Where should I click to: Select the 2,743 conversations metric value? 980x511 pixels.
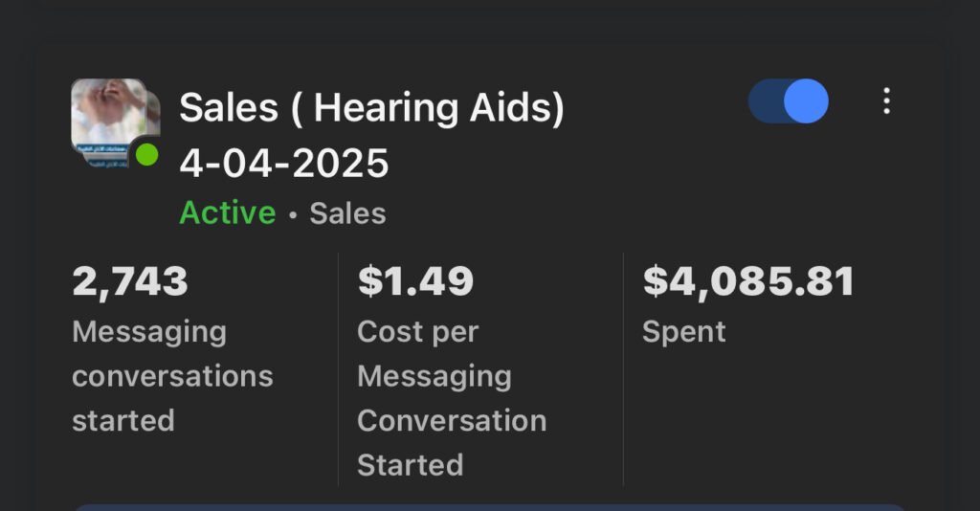(x=130, y=282)
